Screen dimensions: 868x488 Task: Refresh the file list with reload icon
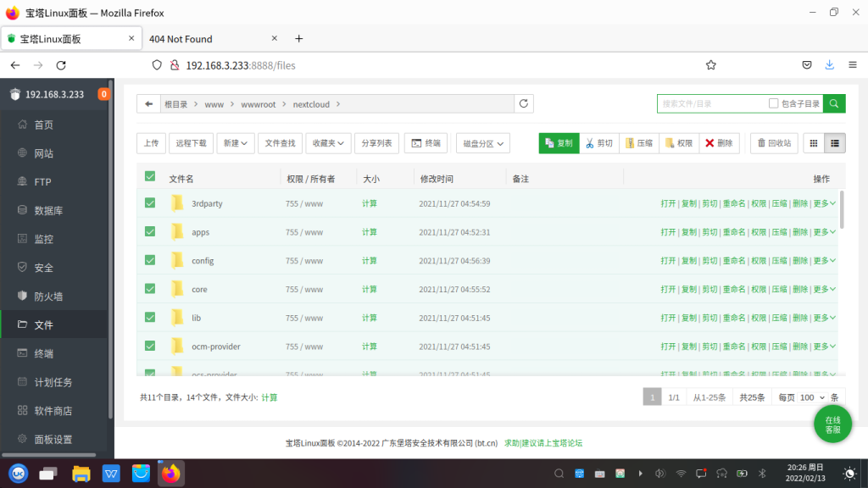coord(525,103)
